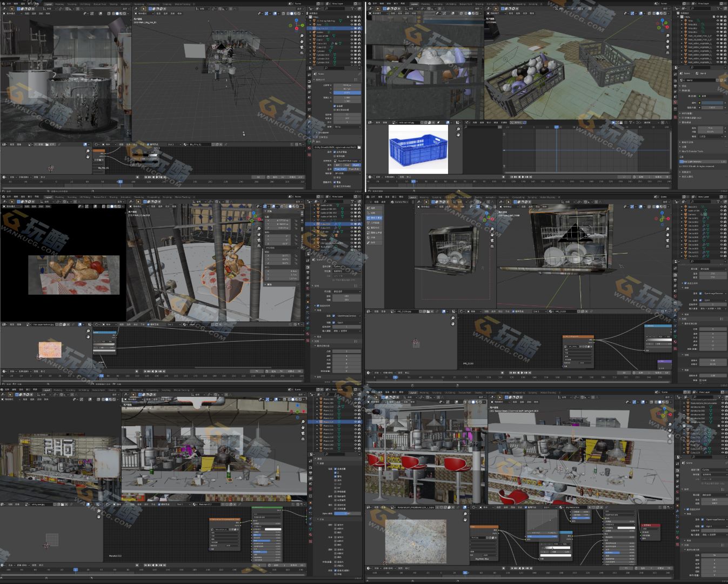Open Scripting tab in crate screenshot
Screen dimensions: 728x584
tap(533, 4)
